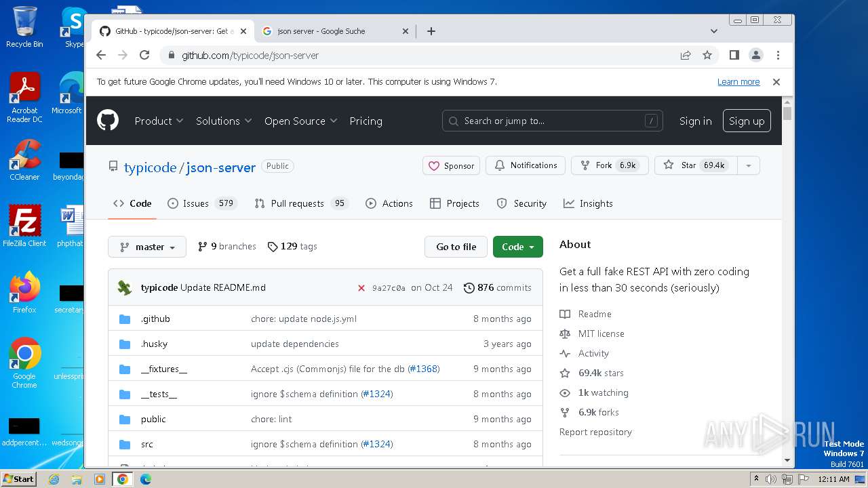Click Report repository link
868x488 pixels.
[595, 432]
